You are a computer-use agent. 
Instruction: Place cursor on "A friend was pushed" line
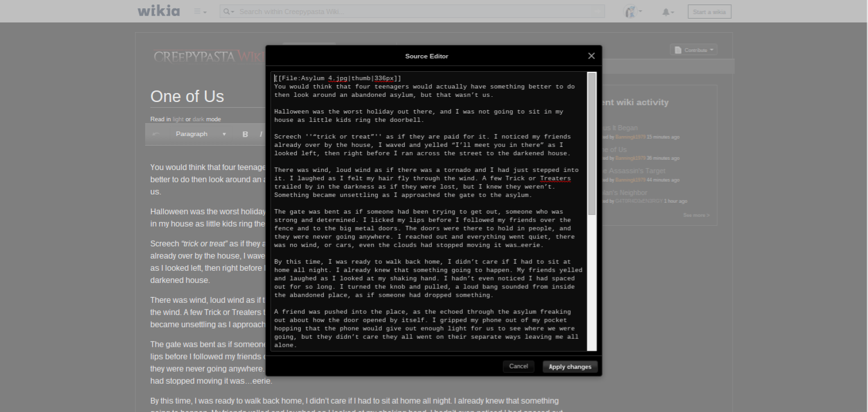(x=422, y=312)
